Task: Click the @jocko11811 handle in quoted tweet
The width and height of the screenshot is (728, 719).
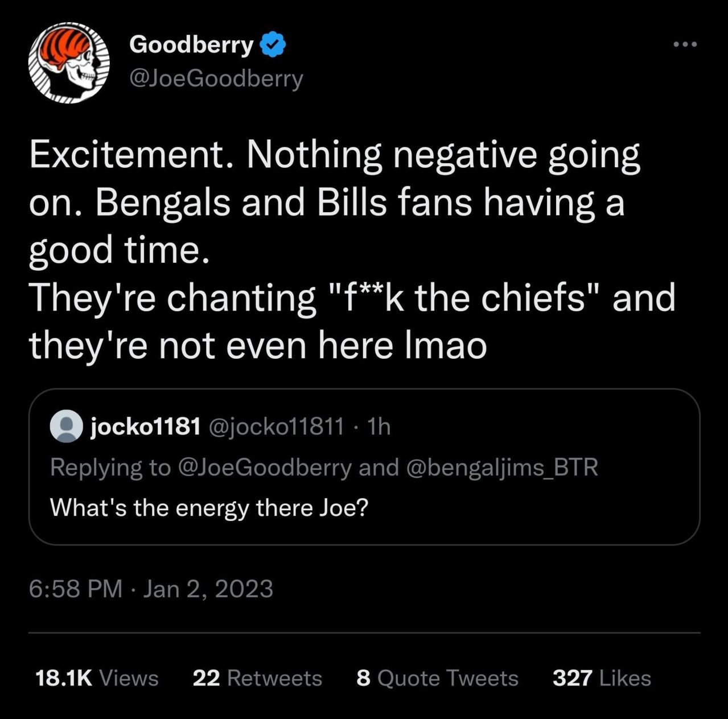Action: 277,426
